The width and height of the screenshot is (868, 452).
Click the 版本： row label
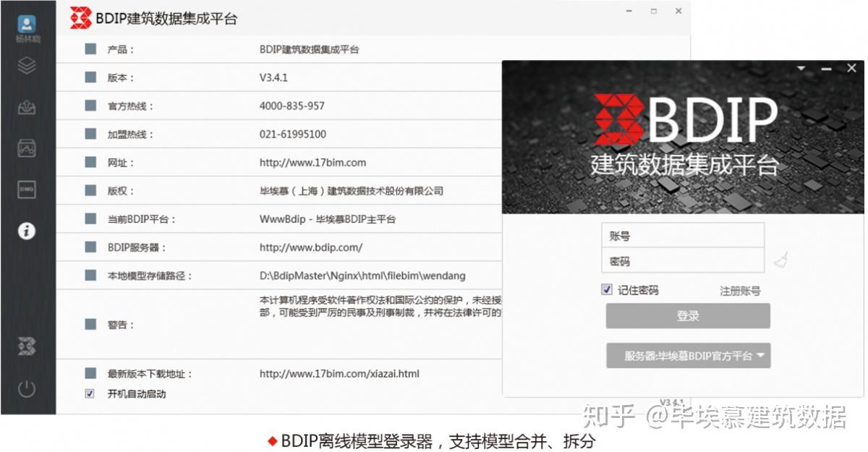click(121, 78)
